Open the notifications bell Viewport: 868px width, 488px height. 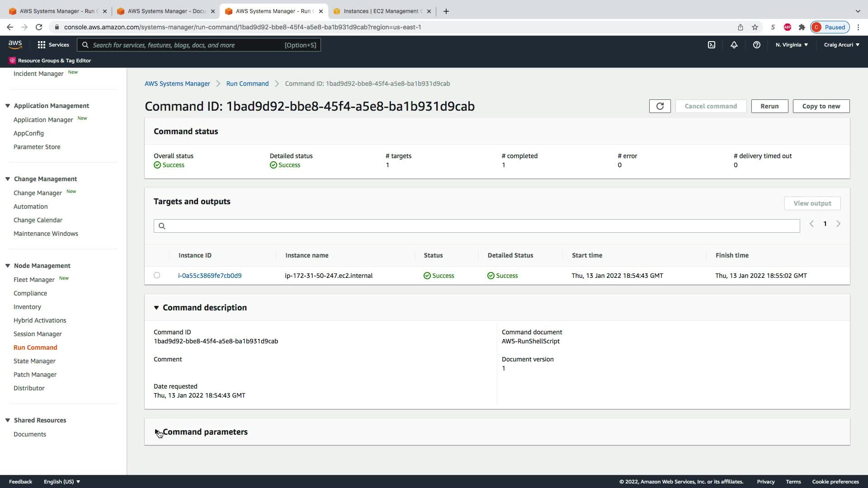click(x=734, y=45)
